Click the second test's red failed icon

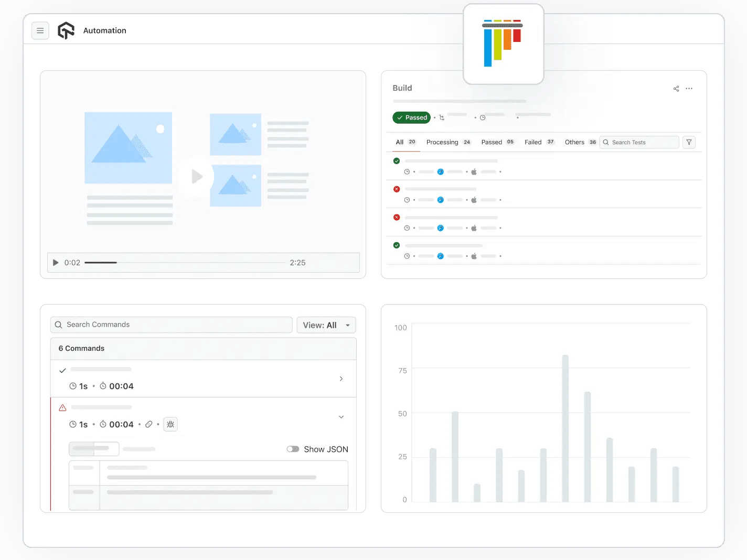397,189
